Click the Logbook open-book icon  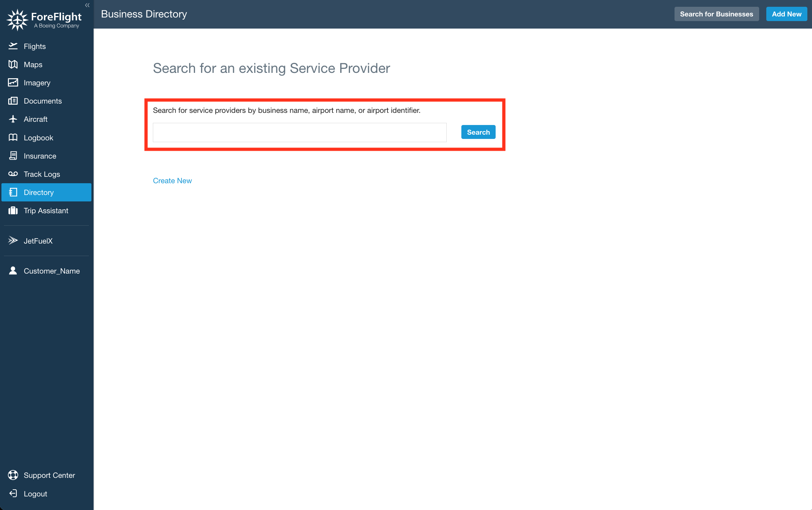click(13, 137)
